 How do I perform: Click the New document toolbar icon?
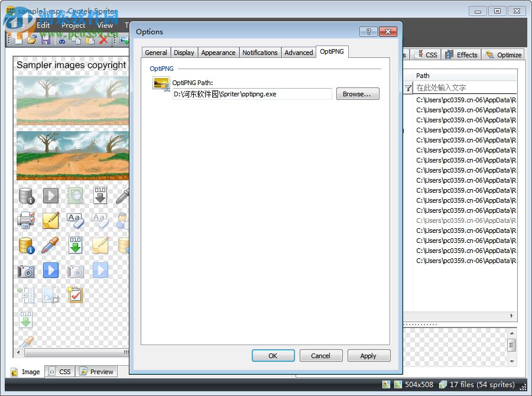19,40
